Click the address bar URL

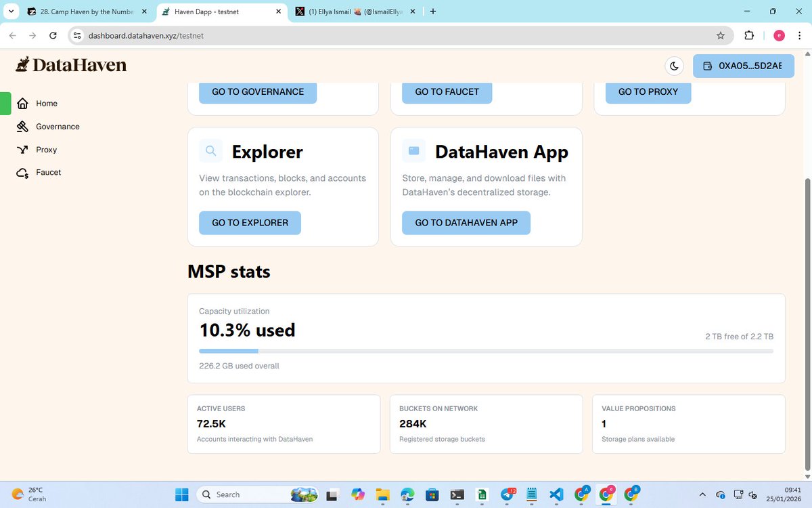tap(146, 35)
